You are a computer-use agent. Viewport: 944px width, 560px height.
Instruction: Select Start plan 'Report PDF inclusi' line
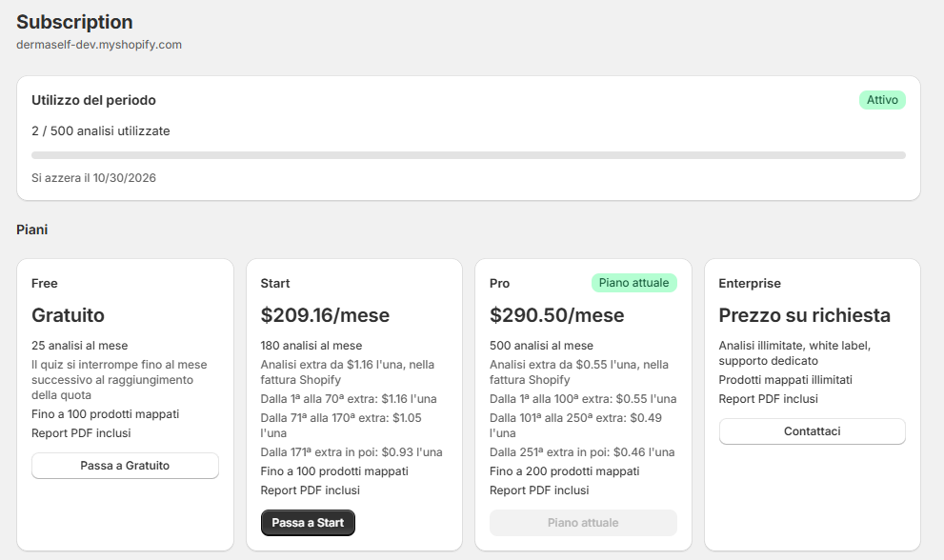310,490
